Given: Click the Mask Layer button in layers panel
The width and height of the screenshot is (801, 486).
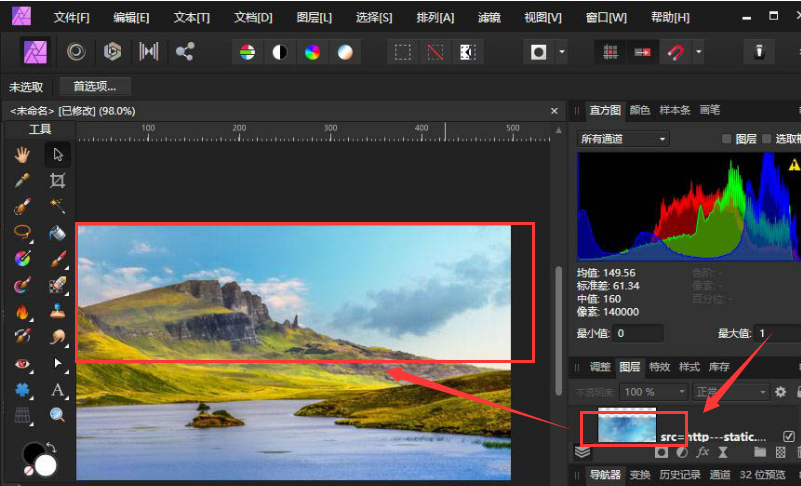Looking at the screenshot, I should (661, 452).
